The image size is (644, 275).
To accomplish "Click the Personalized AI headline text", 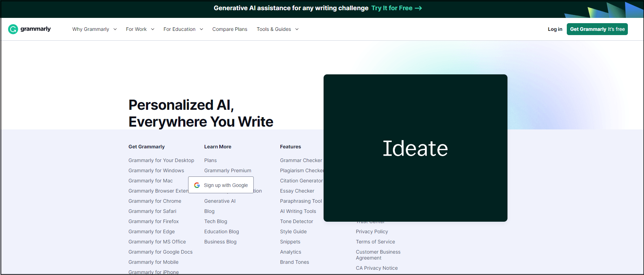I will point(201,113).
